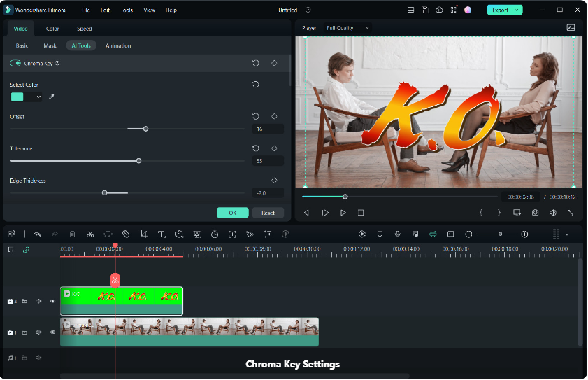Record voiceover with microphone icon
Image resolution: width=588 pixels, height=380 pixels.
pos(398,234)
